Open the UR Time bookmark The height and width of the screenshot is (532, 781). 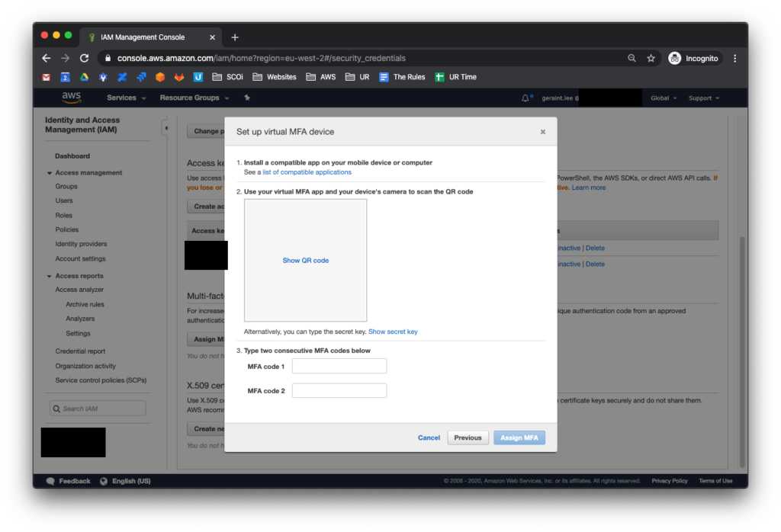click(x=456, y=77)
